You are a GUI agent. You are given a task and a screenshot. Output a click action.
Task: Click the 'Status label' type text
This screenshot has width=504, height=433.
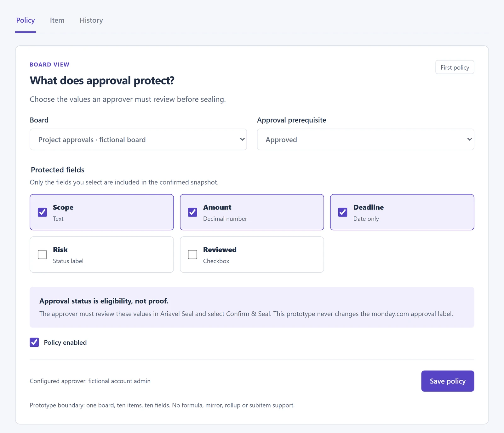tap(68, 261)
